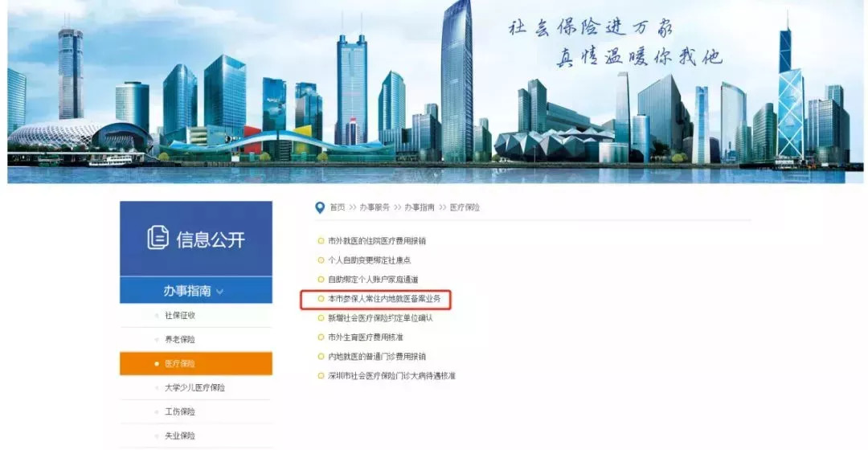Click the yellow bullet beside 个人自助变更绑定社康点
The width and height of the screenshot is (868, 450).
[x=321, y=260]
